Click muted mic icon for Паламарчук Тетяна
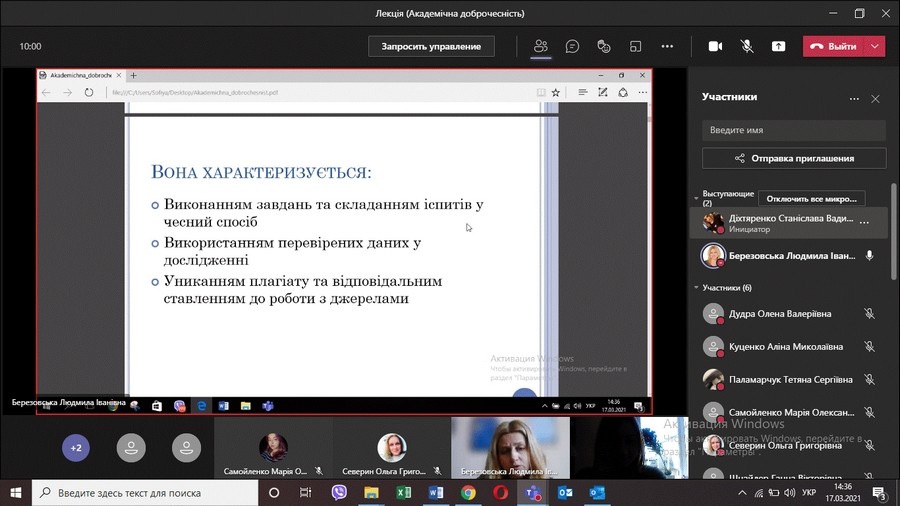This screenshot has height=506, width=900. coord(870,379)
